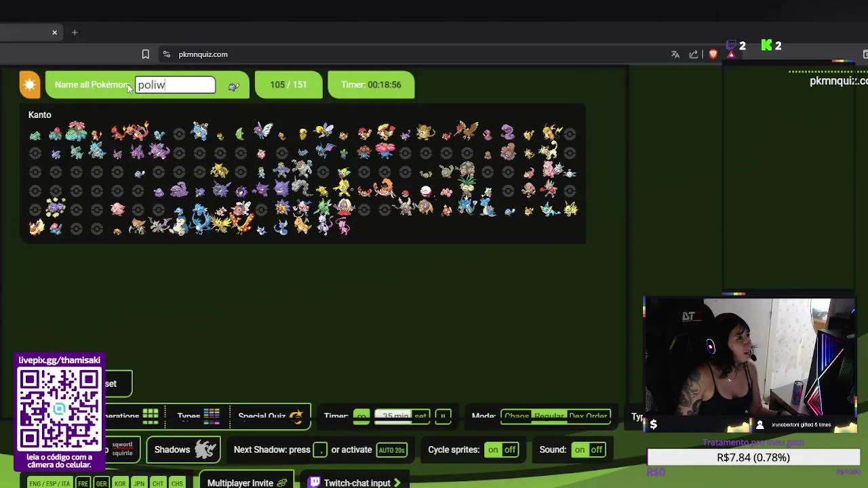Turn Cycle sprites off
Viewport: 868px width, 488px height.
(510, 449)
